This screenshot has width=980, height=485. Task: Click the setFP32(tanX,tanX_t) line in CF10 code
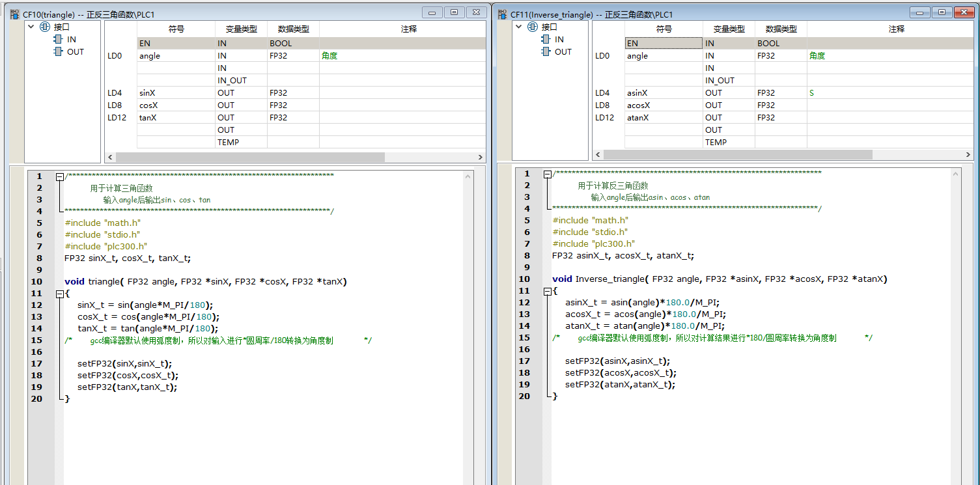point(127,387)
